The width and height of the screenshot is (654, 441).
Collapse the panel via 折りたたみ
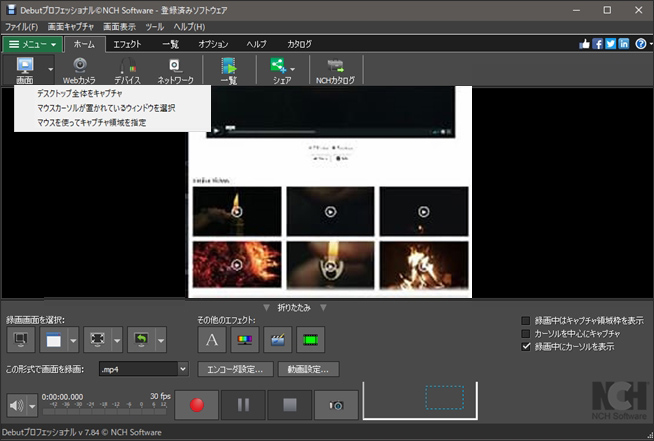click(294, 308)
